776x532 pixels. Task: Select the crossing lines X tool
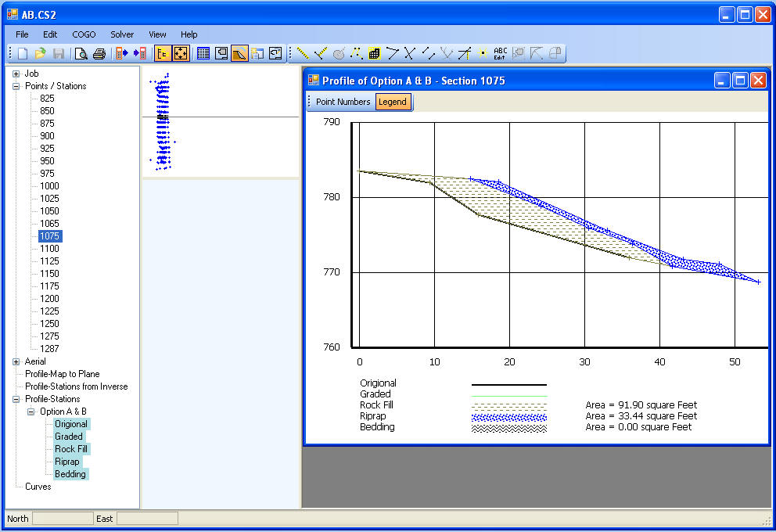(410, 53)
